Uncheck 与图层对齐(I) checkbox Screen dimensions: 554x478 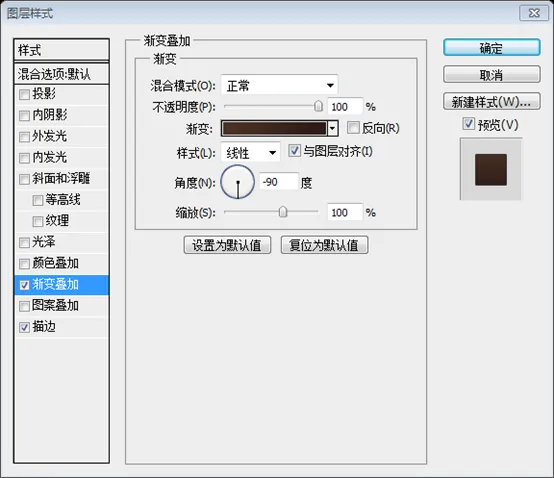click(294, 151)
